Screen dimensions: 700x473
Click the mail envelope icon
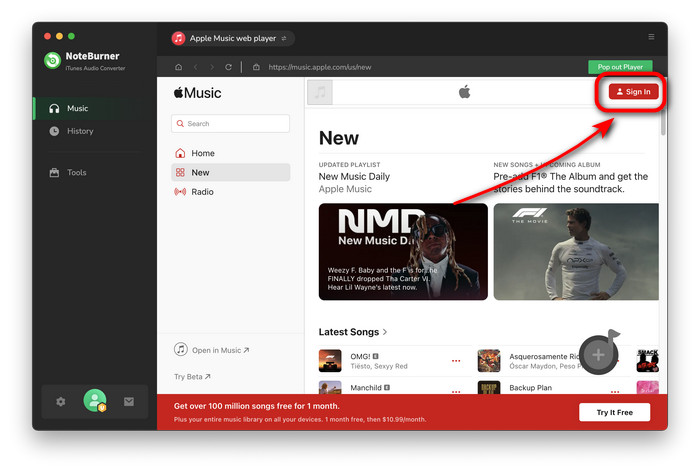129,402
